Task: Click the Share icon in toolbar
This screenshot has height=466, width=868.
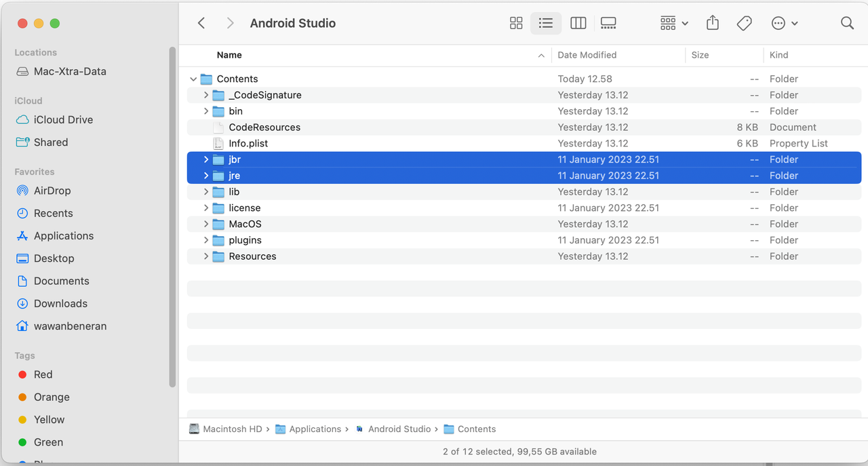Action: coord(712,23)
